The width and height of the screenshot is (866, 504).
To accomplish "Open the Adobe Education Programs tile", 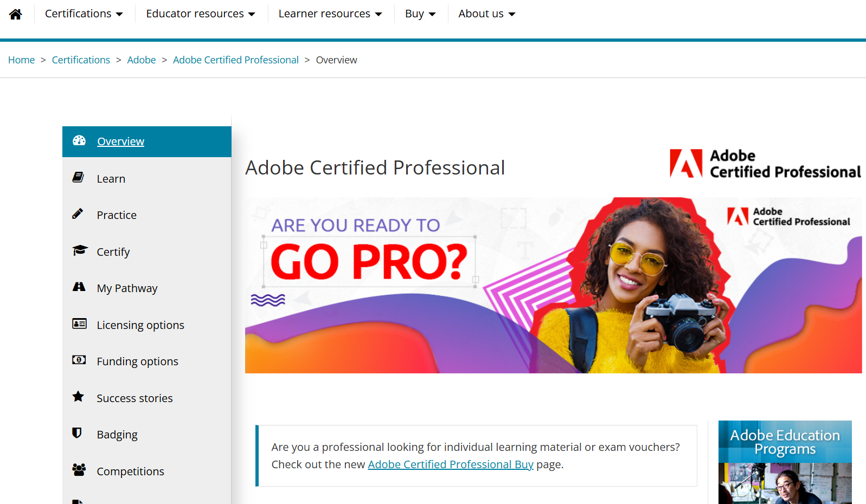I will pos(785,462).
